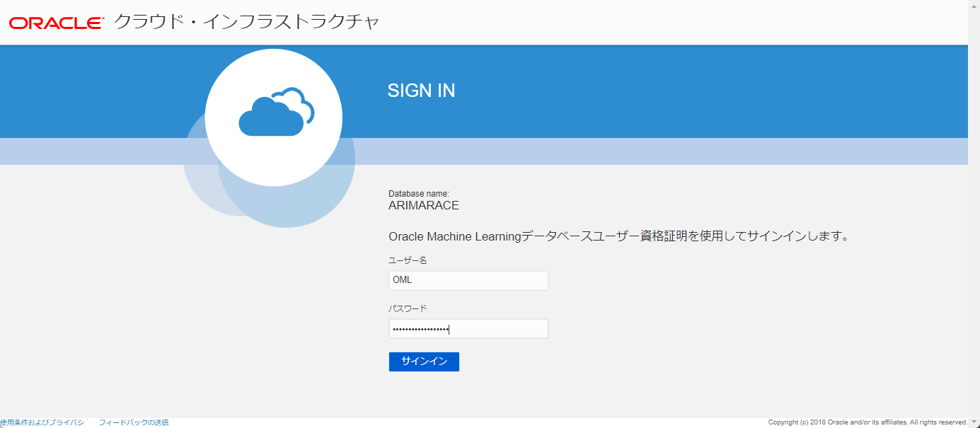Open the 使用条件およびプライバシ link
Screen dimensions: 980x428
[42, 422]
